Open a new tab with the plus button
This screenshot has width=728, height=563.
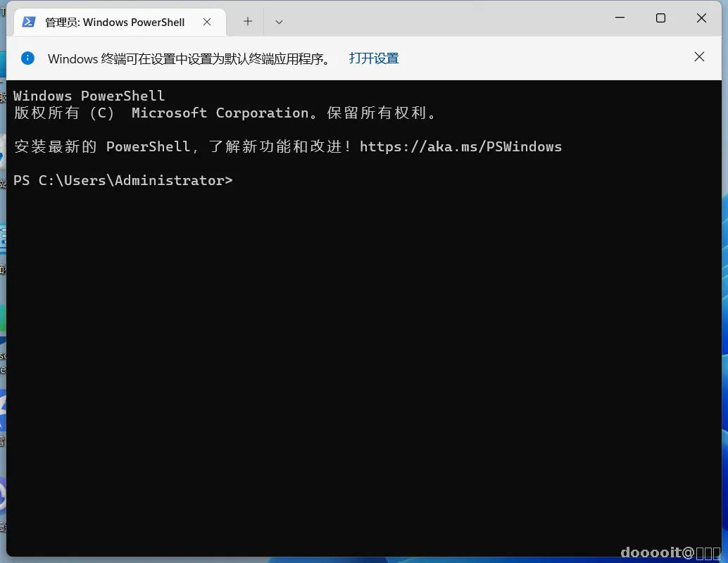248,21
